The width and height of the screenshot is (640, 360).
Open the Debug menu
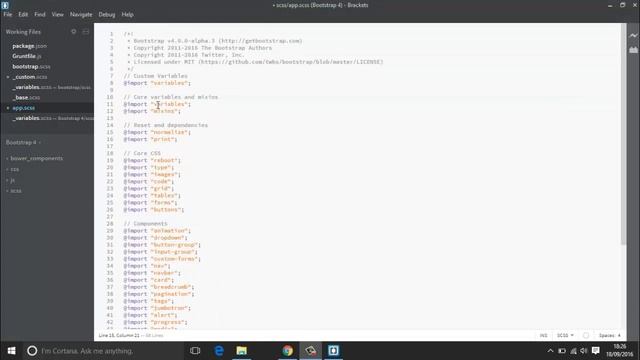coord(107,14)
